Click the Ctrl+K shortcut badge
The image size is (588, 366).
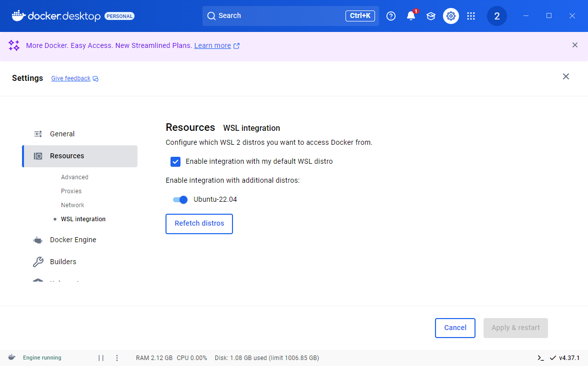point(360,16)
